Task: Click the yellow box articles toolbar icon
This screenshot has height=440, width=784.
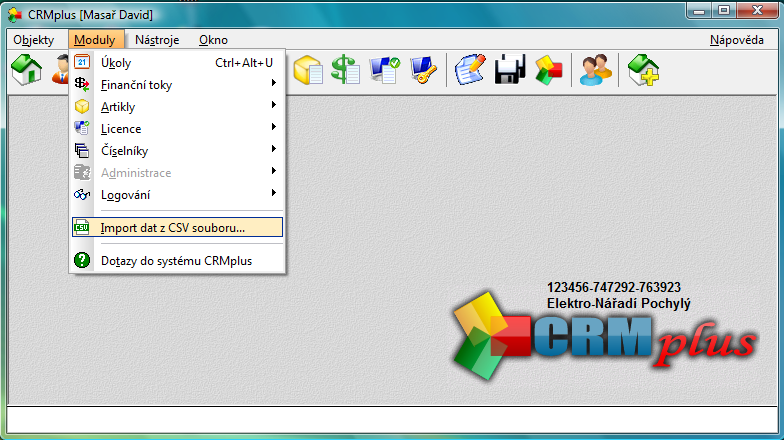Action: (x=308, y=70)
